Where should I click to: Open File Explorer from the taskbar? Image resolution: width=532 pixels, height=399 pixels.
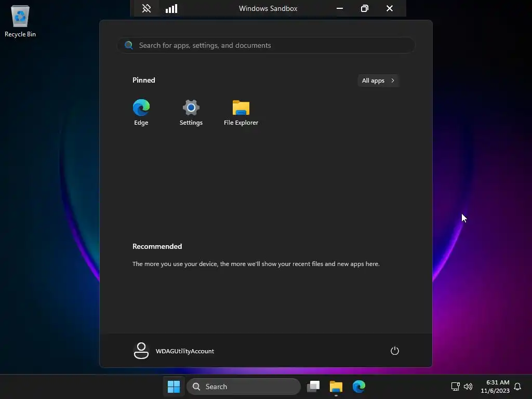[x=336, y=387]
